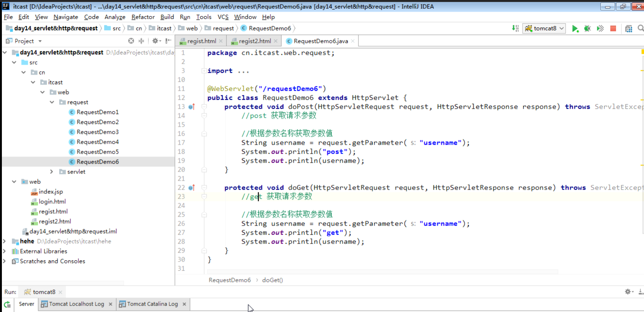The image size is (644, 312).
Task: Toggle the fold marker for the import block
Action: 204,71
